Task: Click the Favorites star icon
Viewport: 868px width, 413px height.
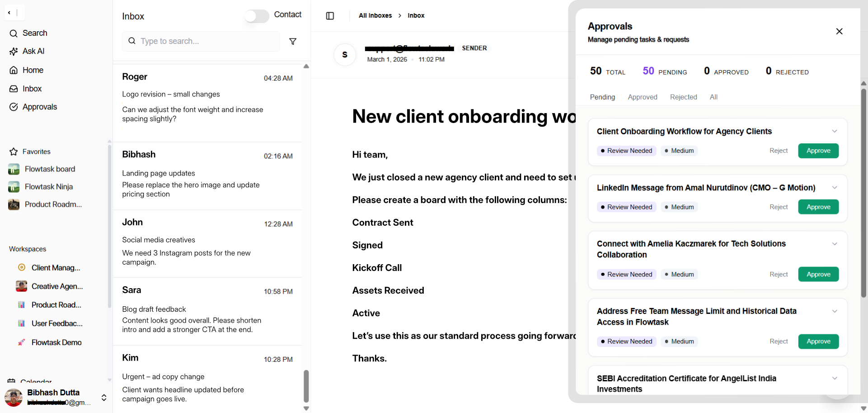Action: [x=14, y=152]
